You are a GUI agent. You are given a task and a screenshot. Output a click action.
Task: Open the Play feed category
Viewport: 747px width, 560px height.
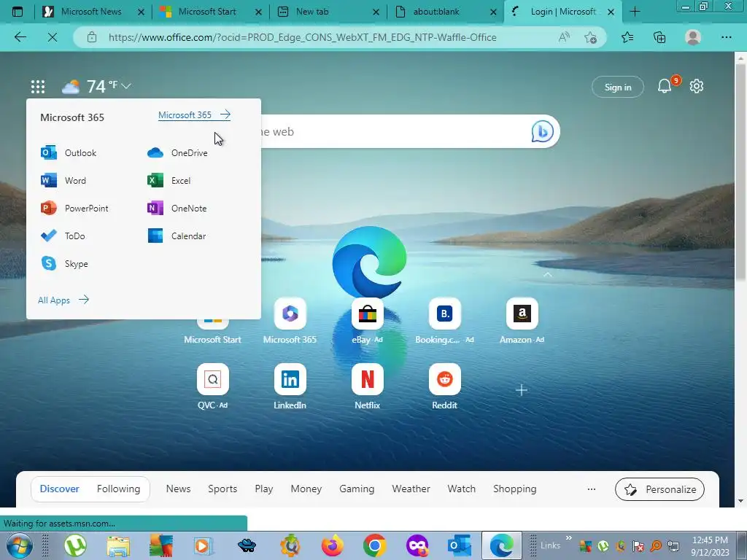click(264, 489)
